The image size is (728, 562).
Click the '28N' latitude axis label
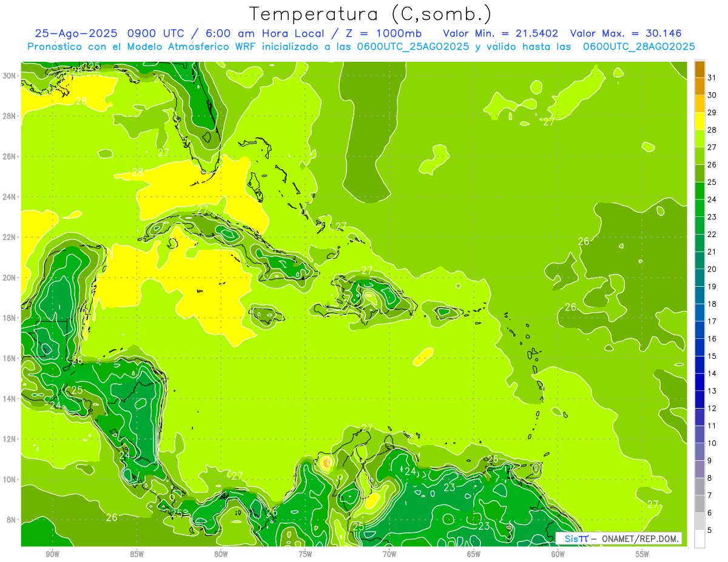pos(10,116)
